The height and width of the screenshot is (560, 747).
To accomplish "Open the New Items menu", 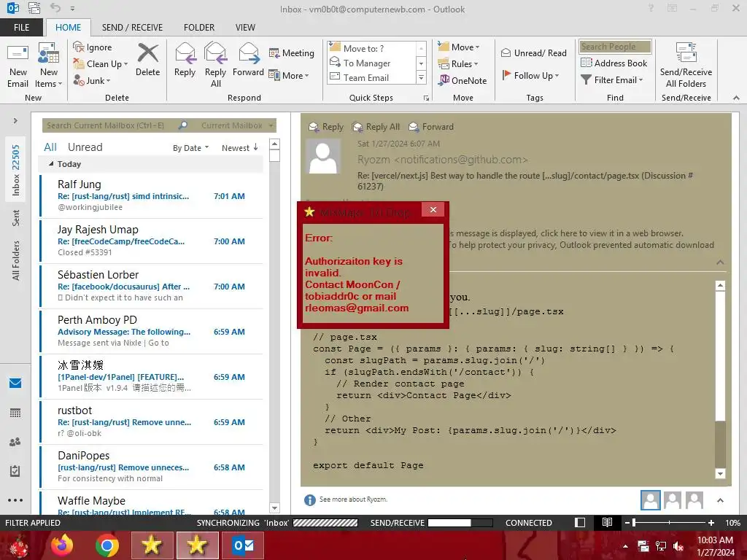I will point(49,66).
